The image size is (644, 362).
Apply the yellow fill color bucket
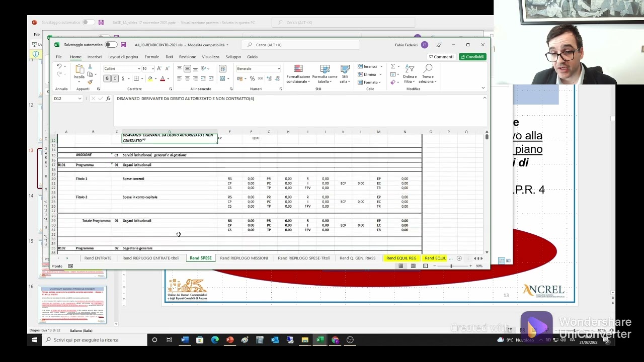coord(150,78)
